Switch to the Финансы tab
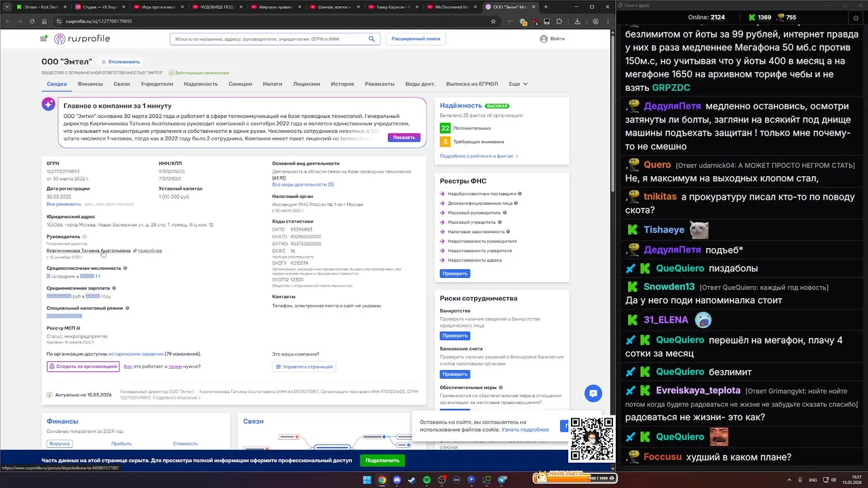Screen dimensions: 868x488 pos(90,84)
